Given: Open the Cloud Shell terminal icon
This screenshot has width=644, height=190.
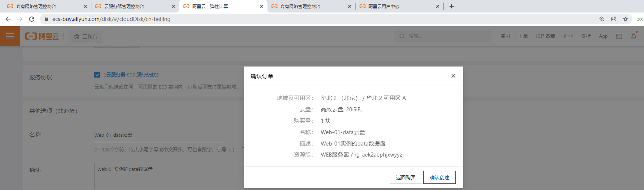Looking at the screenshot, I should [619, 36].
